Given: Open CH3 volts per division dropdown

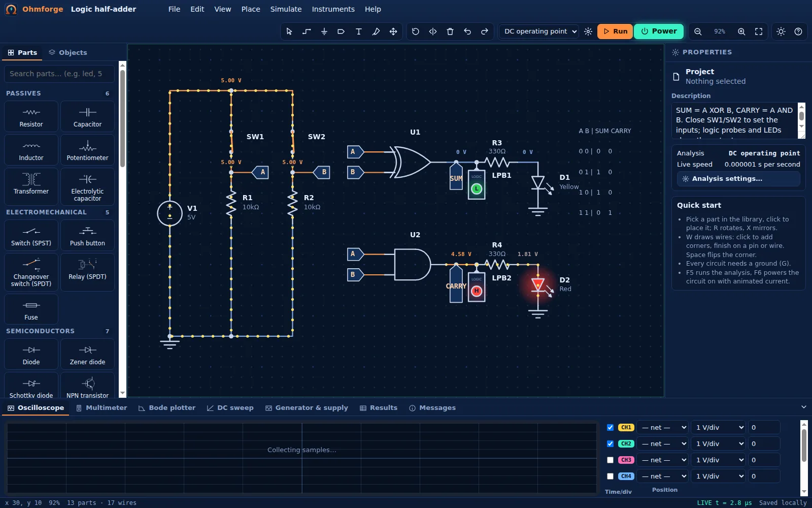Looking at the screenshot, I should click(719, 460).
